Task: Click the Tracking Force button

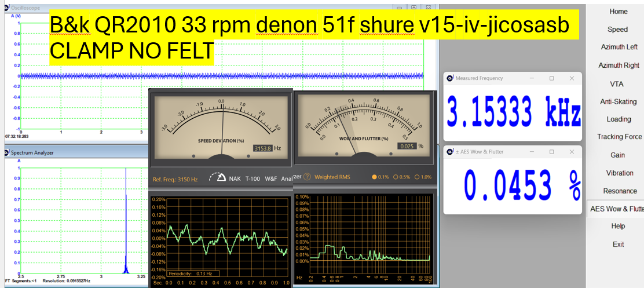Action: point(619,137)
